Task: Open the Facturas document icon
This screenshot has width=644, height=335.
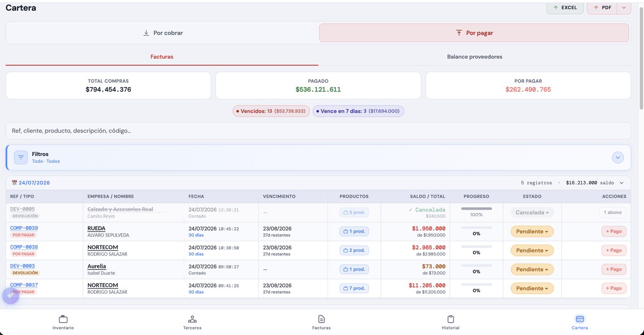Action: click(322, 319)
